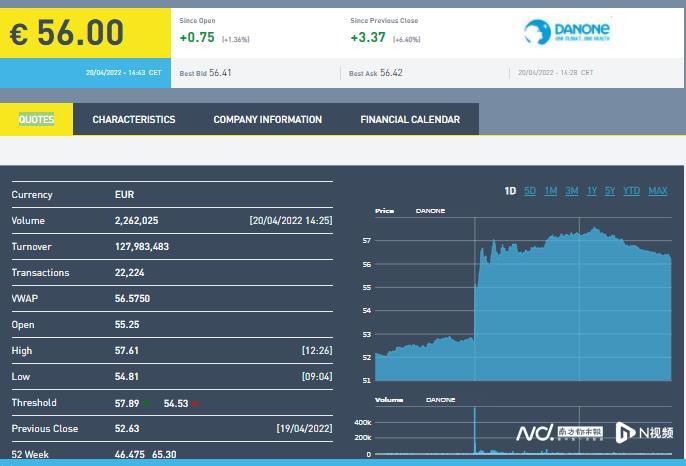Select the Since Open +0.75 value
The width and height of the screenshot is (686, 466).
pos(197,38)
